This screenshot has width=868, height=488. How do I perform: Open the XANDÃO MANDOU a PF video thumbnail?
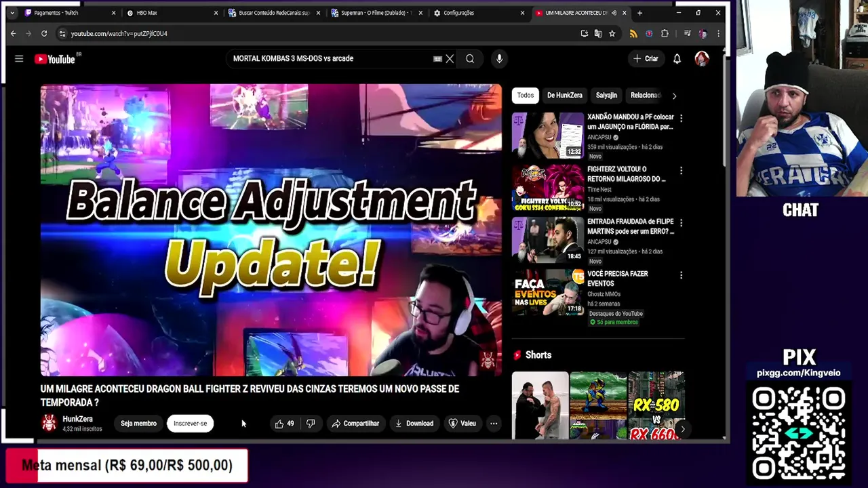click(x=548, y=136)
